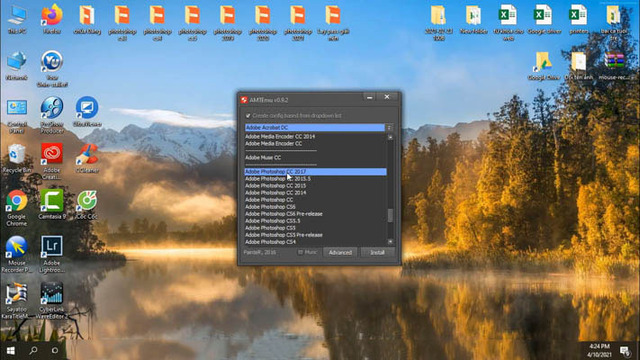The height and width of the screenshot is (360, 640).
Task: Click dropdown list scrollbar up arrow
Action: point(390,137)
